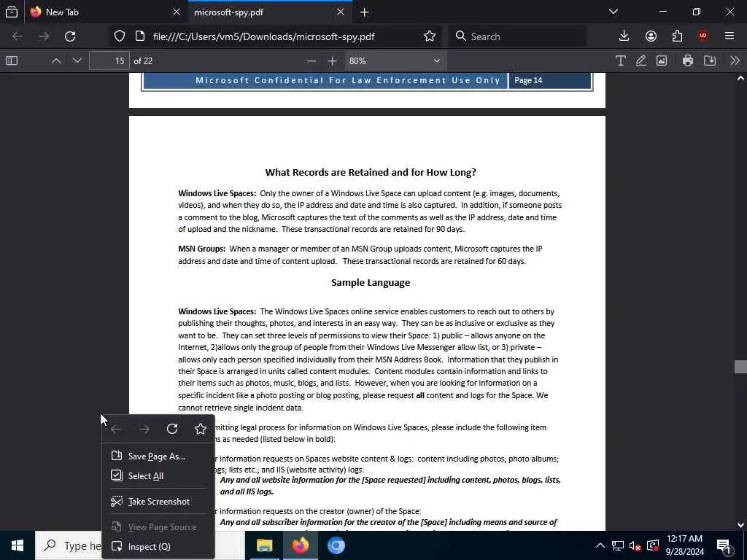Open the Chromium taskbar icon
Image resolution: width=747 pixels, height=560 pixels.
(336, 545)
